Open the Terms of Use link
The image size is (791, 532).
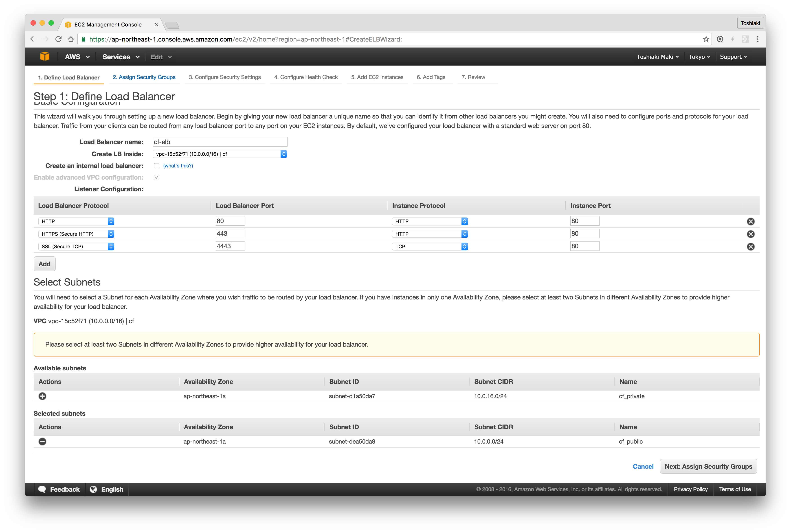coord(735,489)
